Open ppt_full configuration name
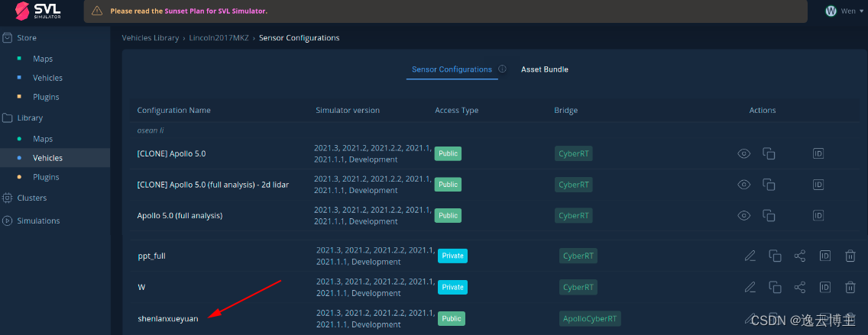This screenshot has height=335, width=868. pyautogui.click(x=152, y=256)
